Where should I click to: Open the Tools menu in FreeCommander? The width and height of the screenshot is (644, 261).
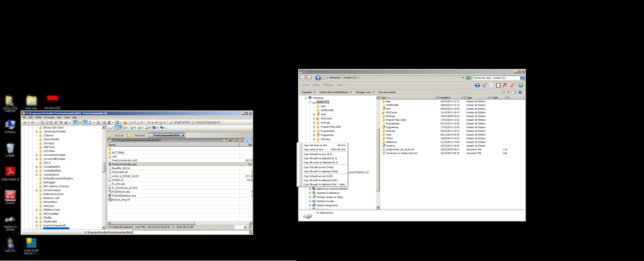[67, 117]
